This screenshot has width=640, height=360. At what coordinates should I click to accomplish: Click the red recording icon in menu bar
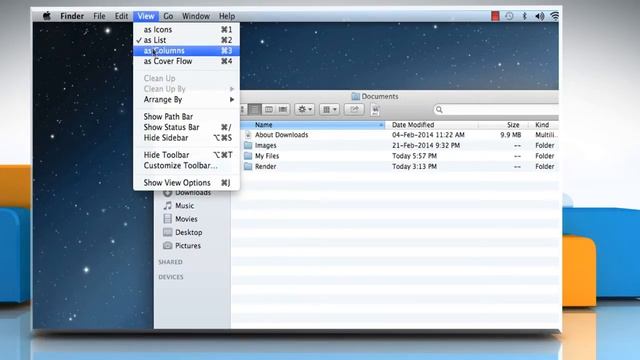click(495, 16)
